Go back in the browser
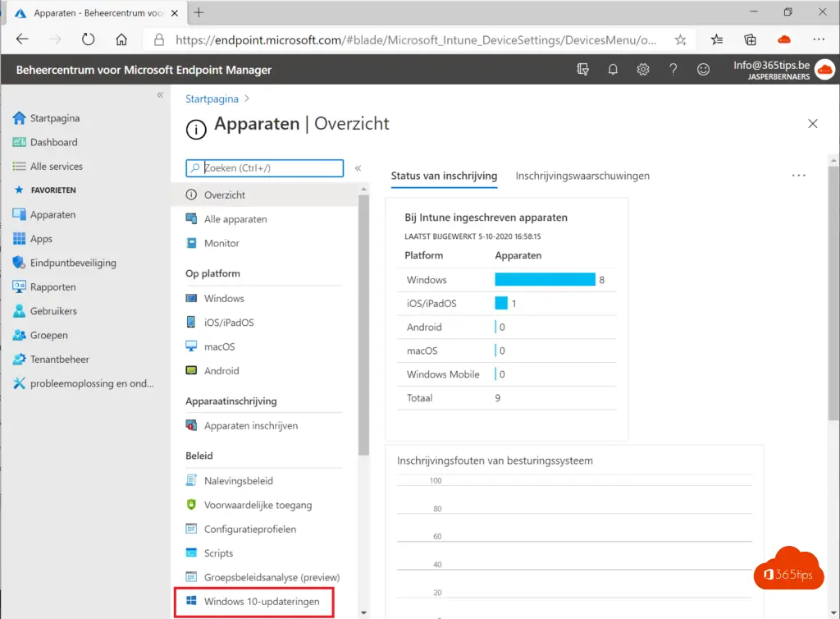Image resolution: width=840 pixels, height=619 pixels. (x=22, y=39)
